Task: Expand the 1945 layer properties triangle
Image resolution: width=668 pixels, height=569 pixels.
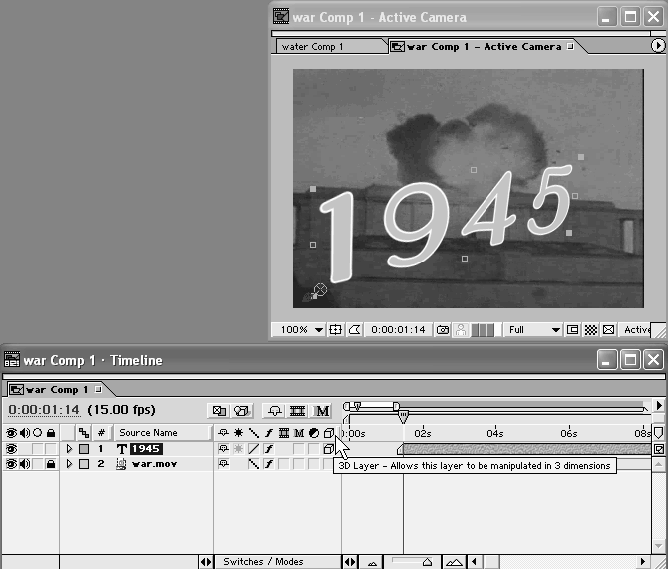Action: [70, 449]
